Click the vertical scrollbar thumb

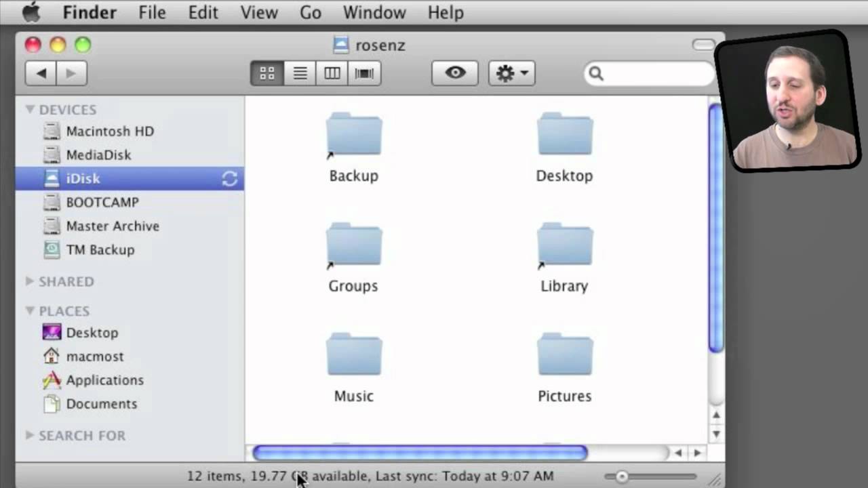[x=716, y=228]
